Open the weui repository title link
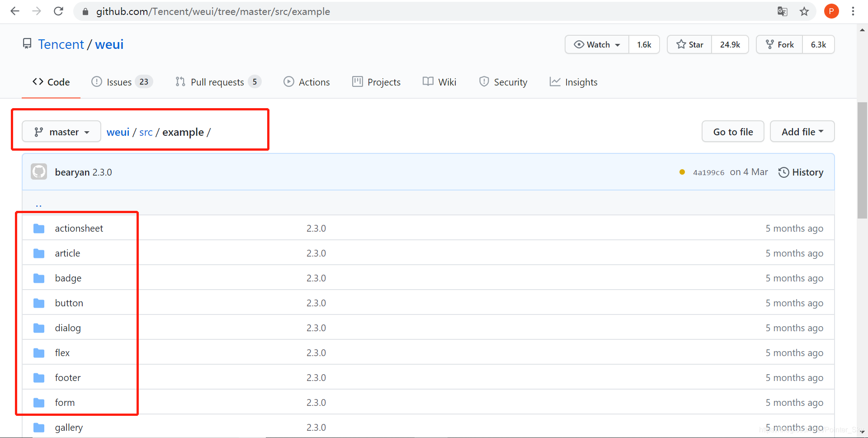Image resolution: width=868 pixels, height=438 pixels. tap(109, 44)
